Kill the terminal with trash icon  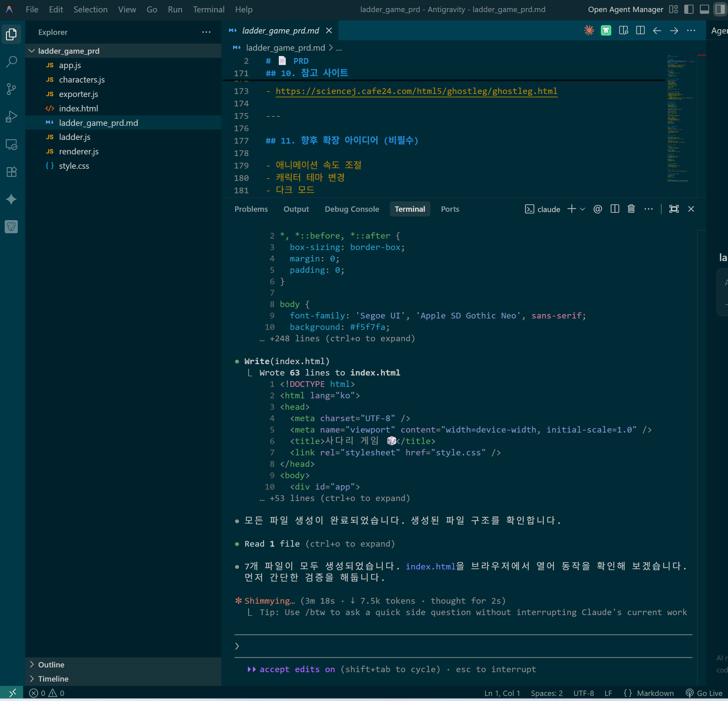tap(631, 209)
